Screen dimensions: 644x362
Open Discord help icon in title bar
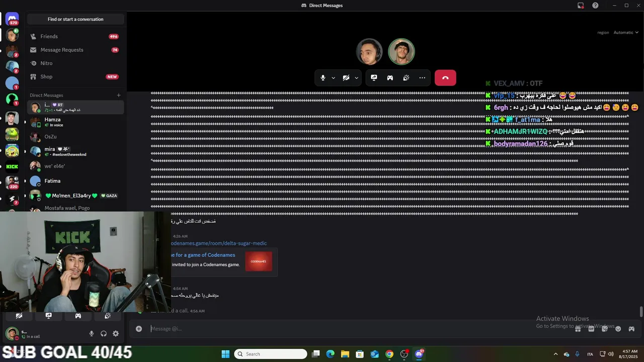point(595,6)
